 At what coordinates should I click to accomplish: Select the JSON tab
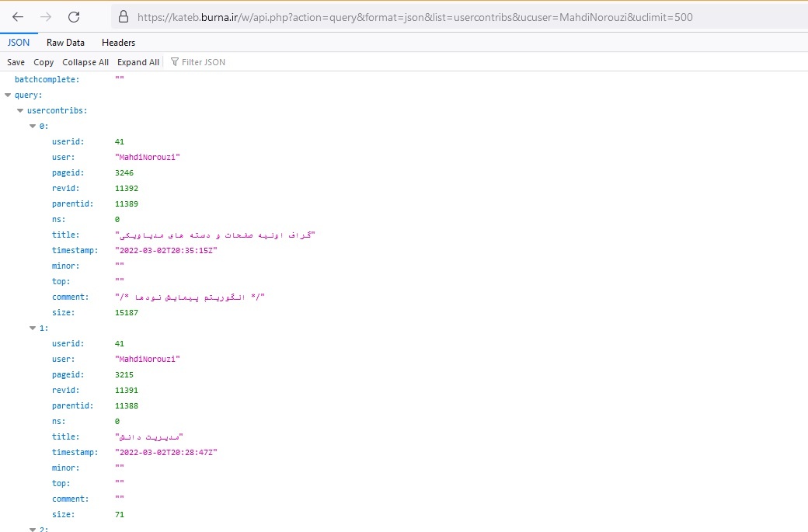coord(19,43)
